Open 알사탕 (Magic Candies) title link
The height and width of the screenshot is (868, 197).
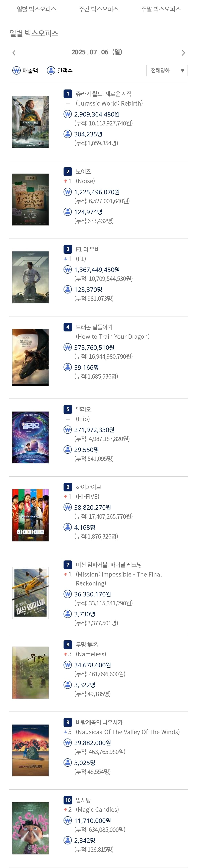(83, 800)
